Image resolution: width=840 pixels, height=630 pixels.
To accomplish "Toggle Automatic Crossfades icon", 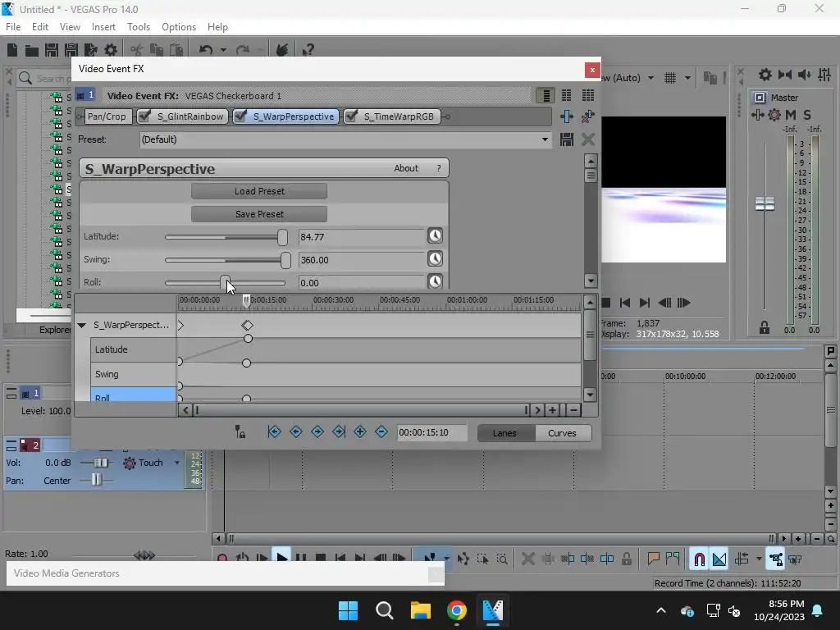I will [719, 559].
